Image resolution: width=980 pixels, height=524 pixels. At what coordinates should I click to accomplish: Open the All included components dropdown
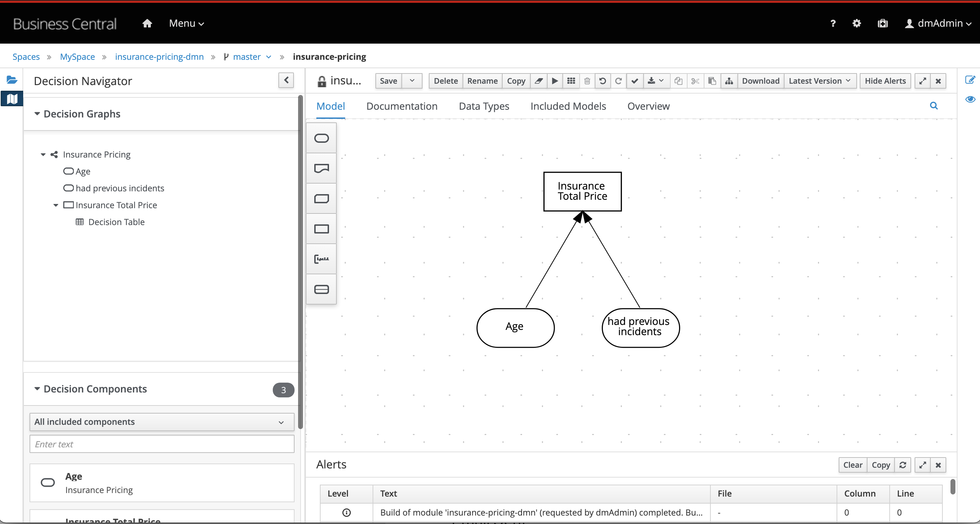tap(162, 422)
